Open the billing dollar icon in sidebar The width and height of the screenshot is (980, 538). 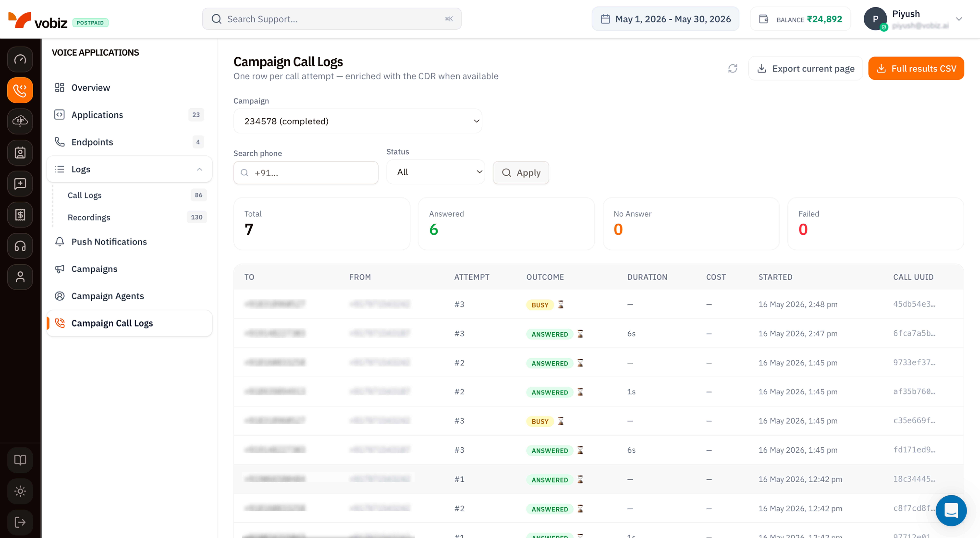point(20,215)
